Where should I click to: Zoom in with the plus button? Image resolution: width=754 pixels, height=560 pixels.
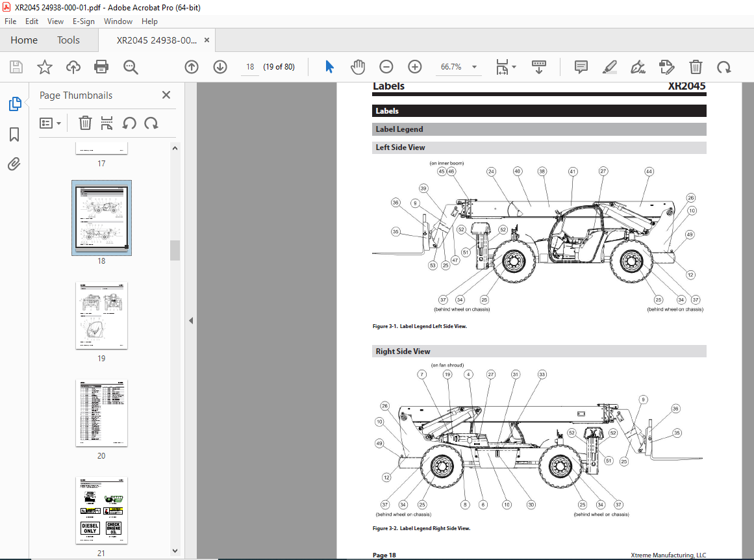(x=414, y=67)
